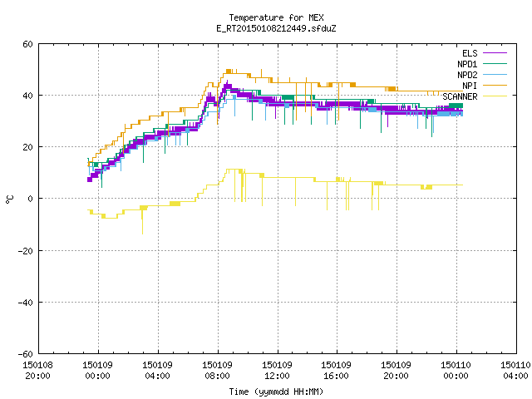Click the NPD2 legend label
The width and height of the screenshot is (532, 399).
tap(467, 75)
